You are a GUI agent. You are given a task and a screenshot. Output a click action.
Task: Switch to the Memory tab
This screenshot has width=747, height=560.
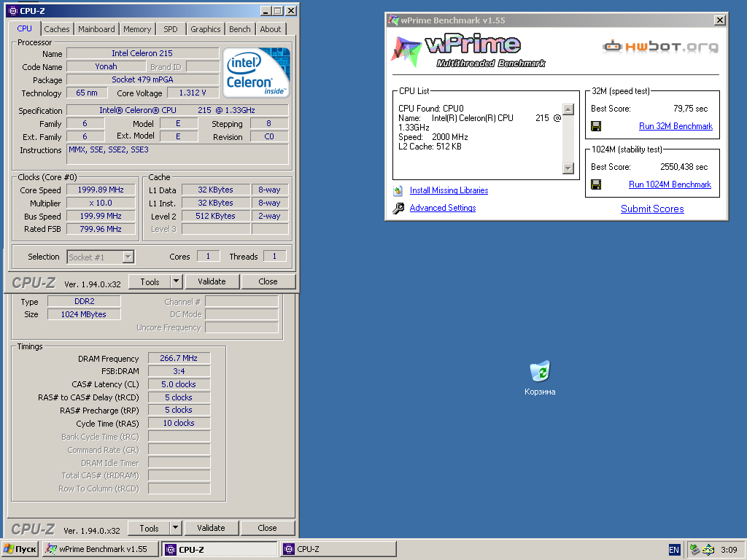(137, 29)
